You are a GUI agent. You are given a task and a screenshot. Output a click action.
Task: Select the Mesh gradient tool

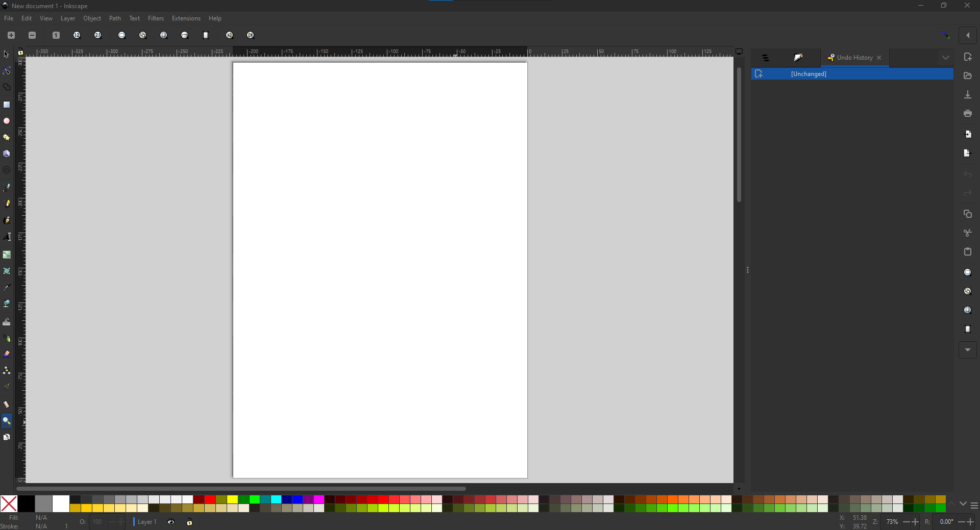point(7,271)
